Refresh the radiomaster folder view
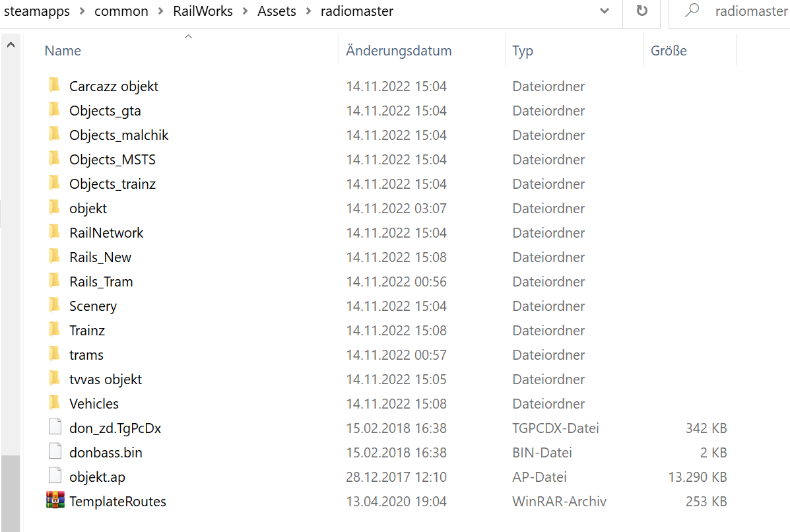This screenshot has height=532, width=790. [x=642, y=11]
